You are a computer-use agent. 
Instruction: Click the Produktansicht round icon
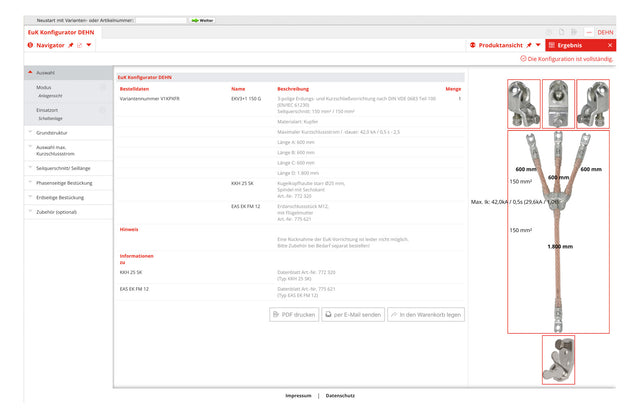point(473,45)
